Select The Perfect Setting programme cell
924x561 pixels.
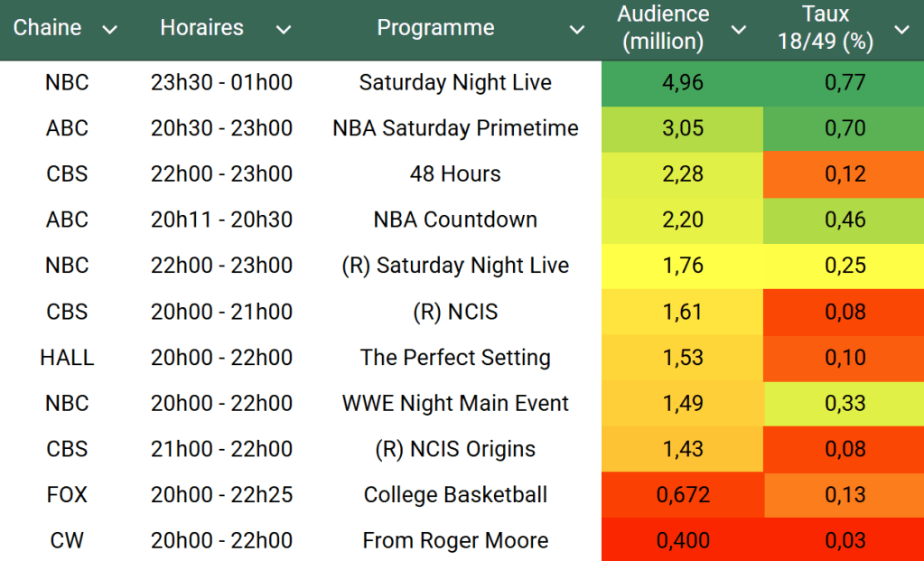(455, 358)
